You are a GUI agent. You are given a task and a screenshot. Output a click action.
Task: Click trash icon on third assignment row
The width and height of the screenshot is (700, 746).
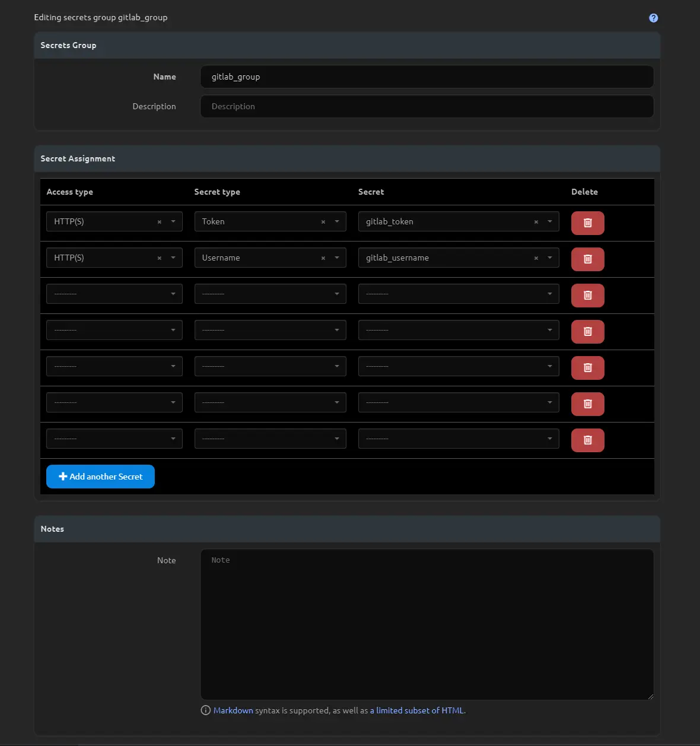(x=587, y=296)
